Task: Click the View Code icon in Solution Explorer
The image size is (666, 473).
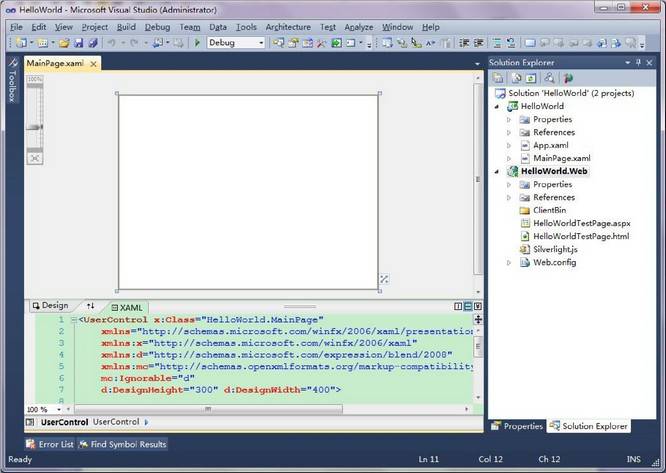Action: tap(549, 78)
